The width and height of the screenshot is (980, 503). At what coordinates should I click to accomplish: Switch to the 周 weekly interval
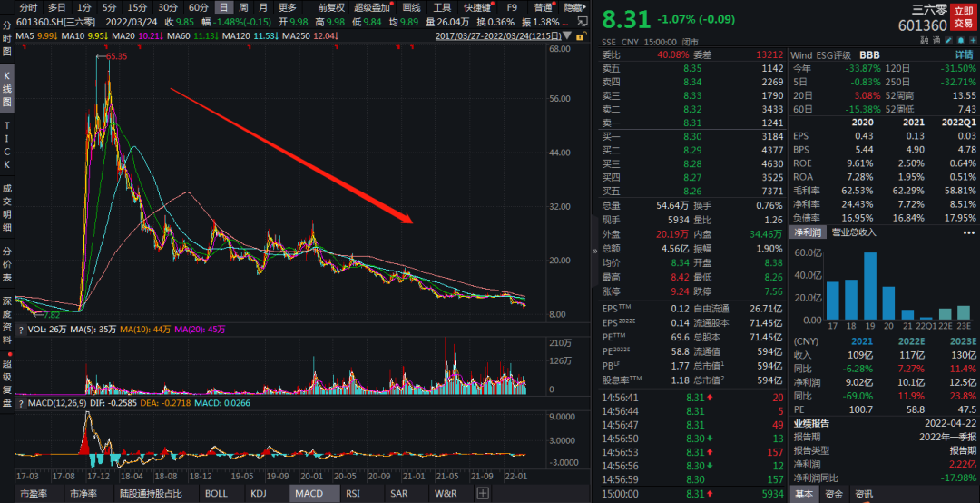243,8
